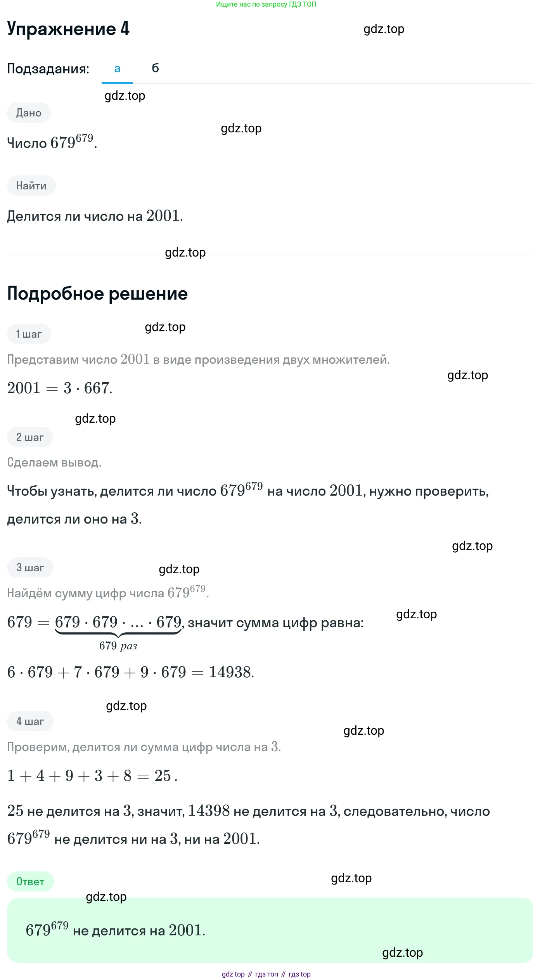Click the green answer box text
Image resolution: width=533 pixels, height=980 pixels.
click(115, 930)
